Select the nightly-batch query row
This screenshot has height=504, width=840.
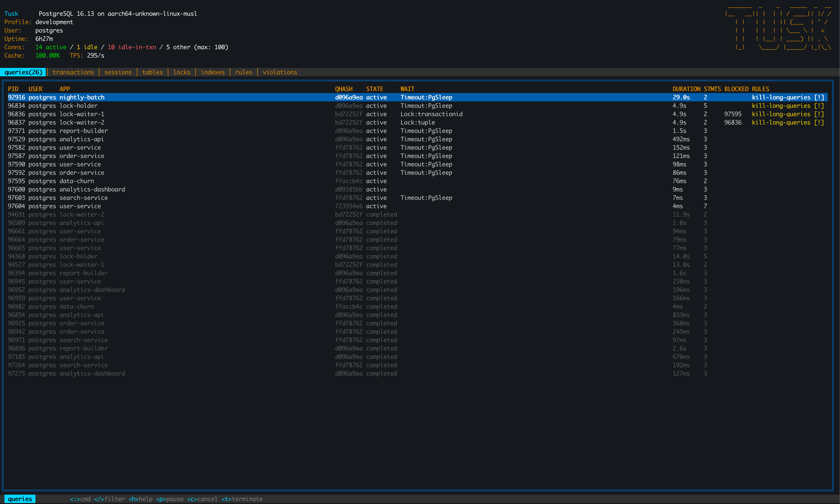pos(417,97)
